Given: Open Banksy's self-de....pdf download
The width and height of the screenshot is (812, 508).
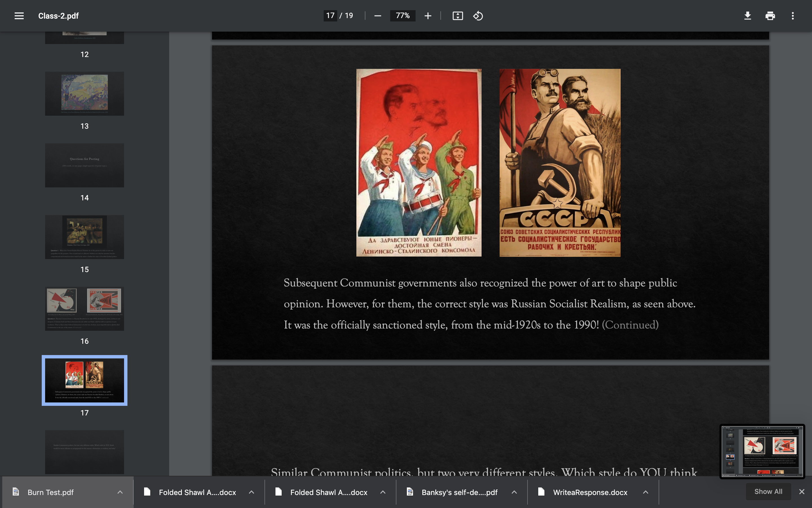Looking at the screenshot, I should point(459,492).
